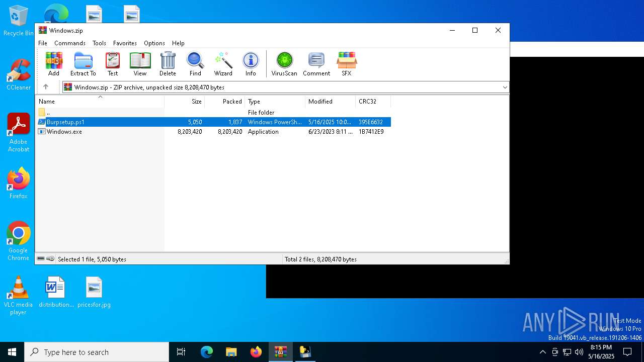
Task: Click the SFX toolbar icon
Action: pos(347,64)
